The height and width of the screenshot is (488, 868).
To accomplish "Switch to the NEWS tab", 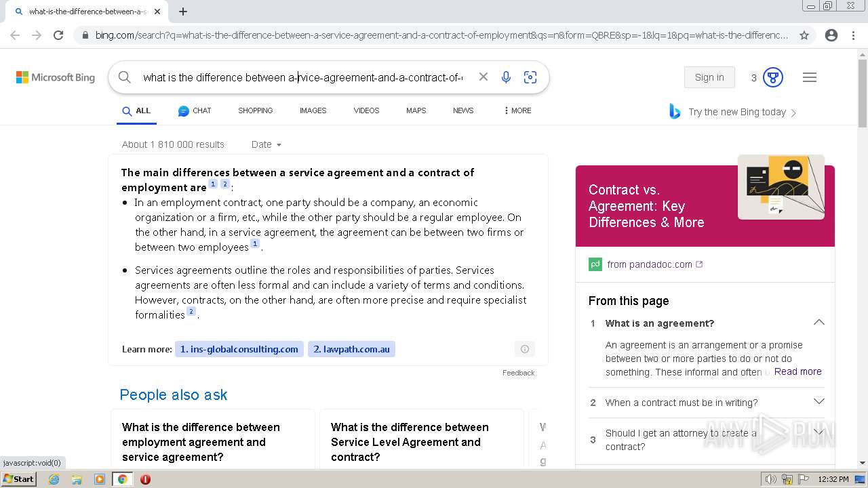I will (x=463, y=110).
